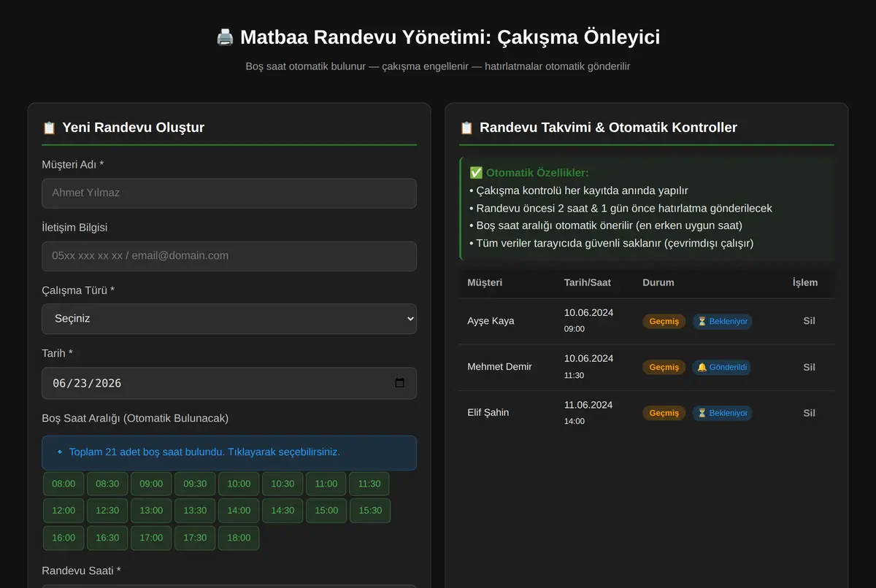Select the 08:00 time slot

tap(64, 484)
